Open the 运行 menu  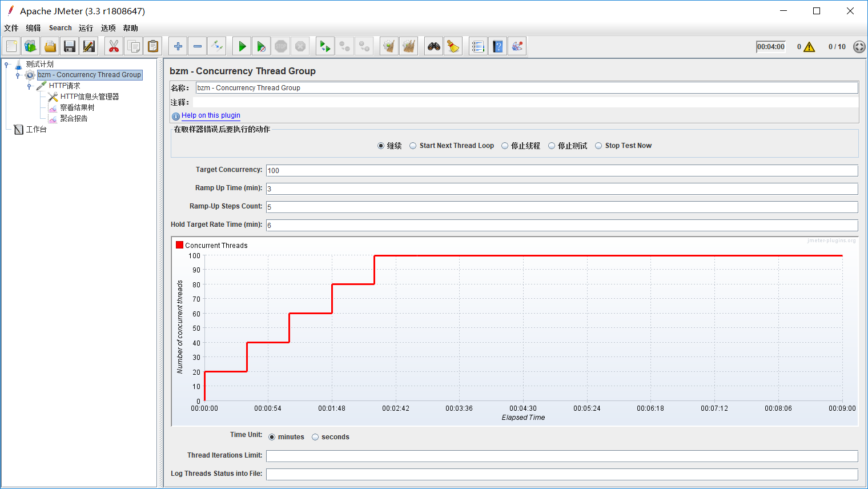click(86, 28)
